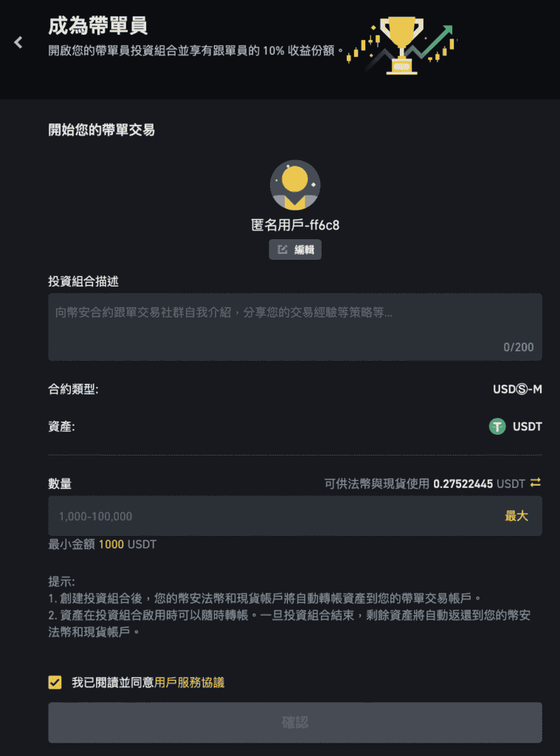This screenshot has width=560, height=756.
Task: Click the green Tether USDT coin icon
Action: tap(497, 426)
